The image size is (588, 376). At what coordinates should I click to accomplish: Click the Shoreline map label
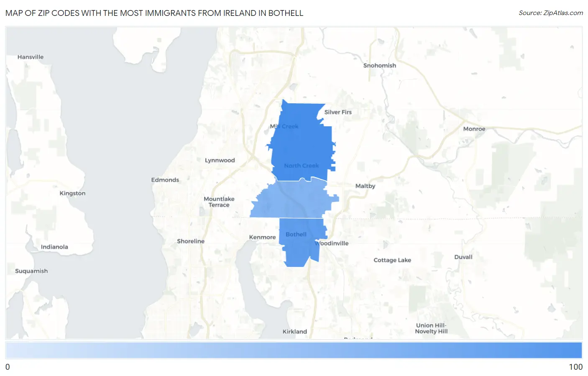191,241
